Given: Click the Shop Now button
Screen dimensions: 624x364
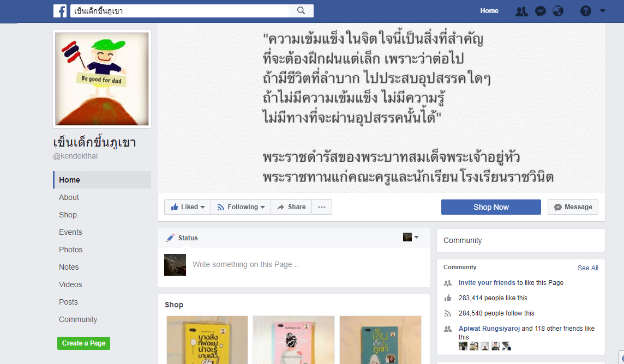Looking at the screenshot, I should click(491, 207).
